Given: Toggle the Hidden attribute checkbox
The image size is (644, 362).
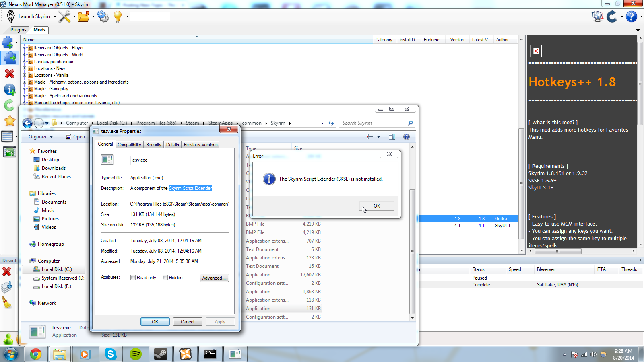Looking at the screenshot, I should (165, 278).
